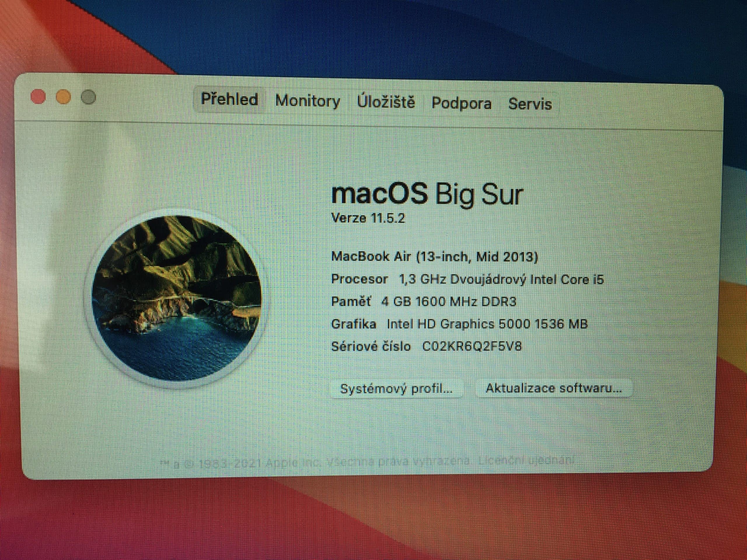Click the Aktualizace softwaru button

tap(553, 388)
